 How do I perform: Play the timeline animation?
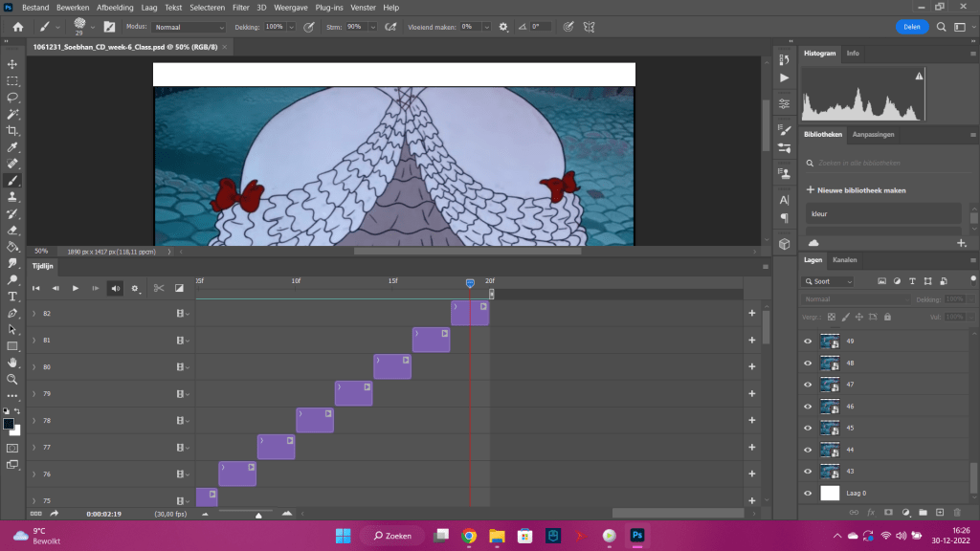(76, 288)
